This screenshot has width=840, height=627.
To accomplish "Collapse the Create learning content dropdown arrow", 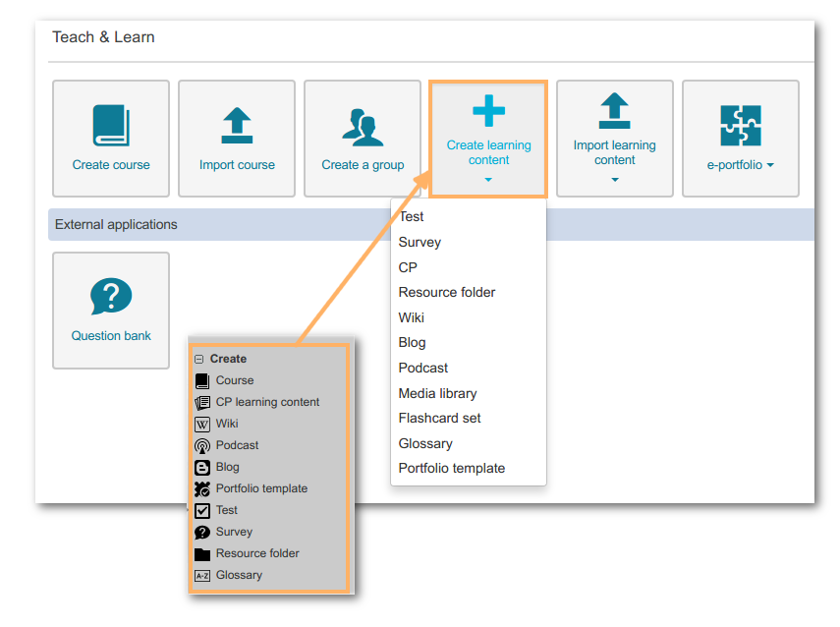I will 488,180.
